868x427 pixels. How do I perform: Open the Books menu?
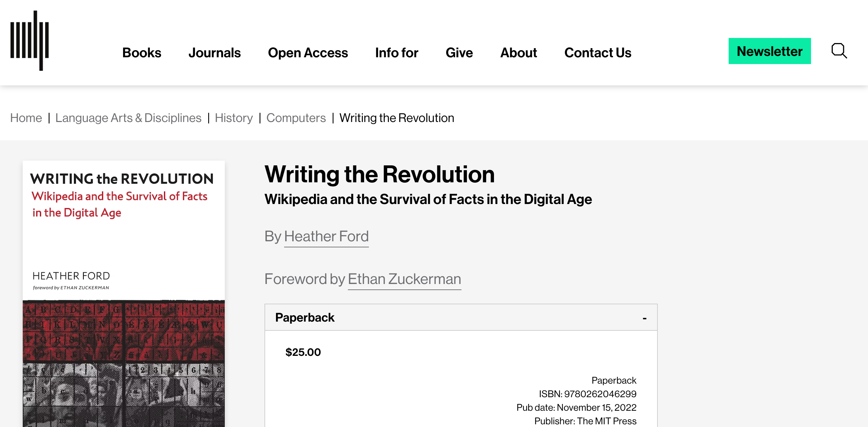click(x=142, y=53)
